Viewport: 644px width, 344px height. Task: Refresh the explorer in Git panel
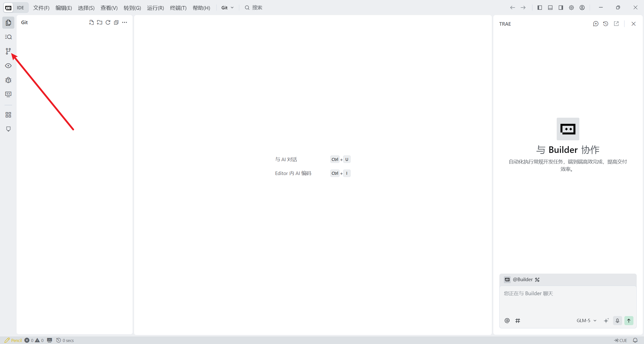click(108, 22)
